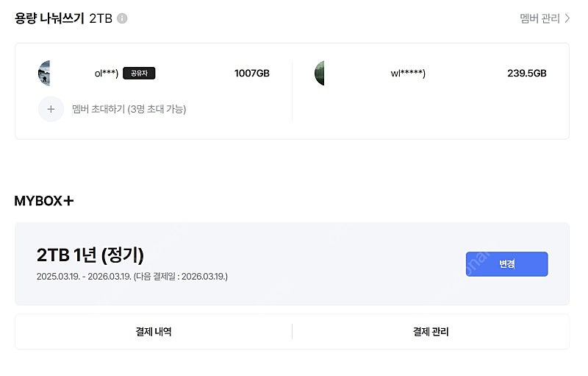588x376 pixels.
Task: Click the MYBOX+ logo
Action: (x=44, y=201)
